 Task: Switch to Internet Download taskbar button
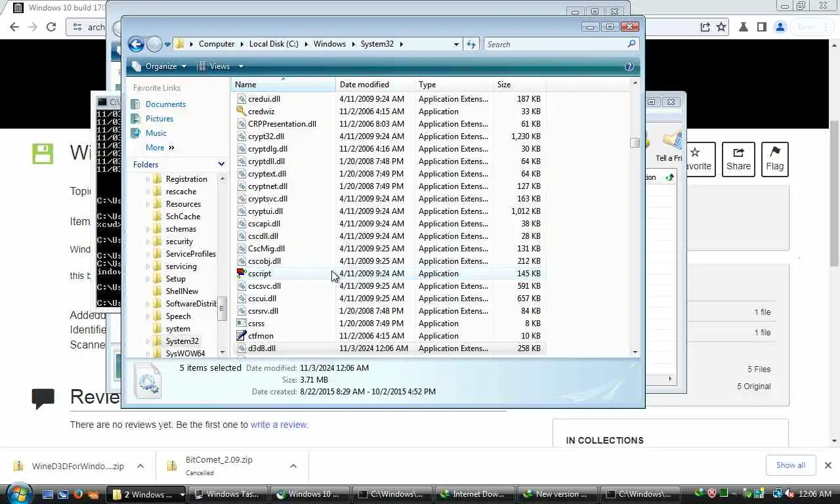pos(474,494)
